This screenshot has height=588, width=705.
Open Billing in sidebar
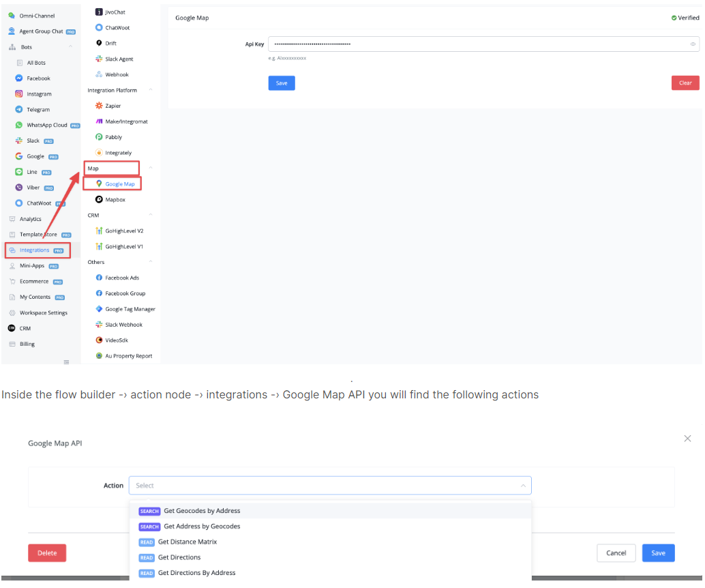(x=22, y=344)
